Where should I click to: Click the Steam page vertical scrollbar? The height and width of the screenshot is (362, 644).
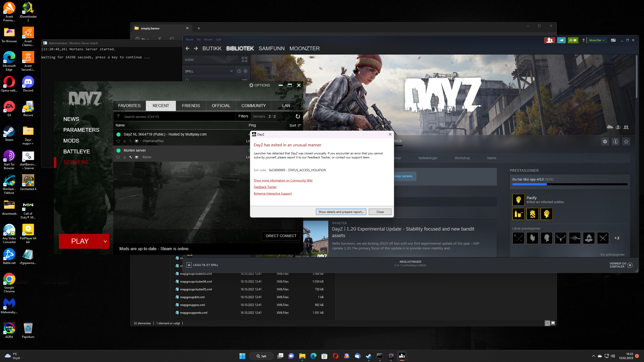click(636, 77)
